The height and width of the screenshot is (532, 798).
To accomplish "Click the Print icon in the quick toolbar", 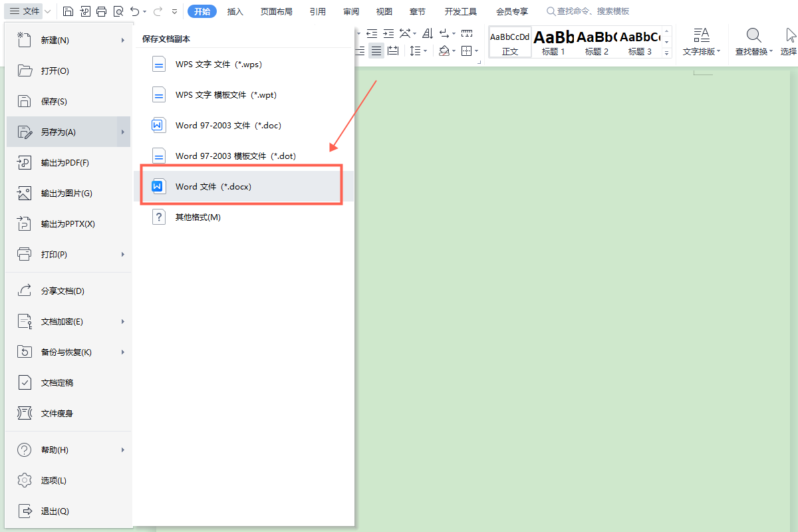I will point(101,11).
